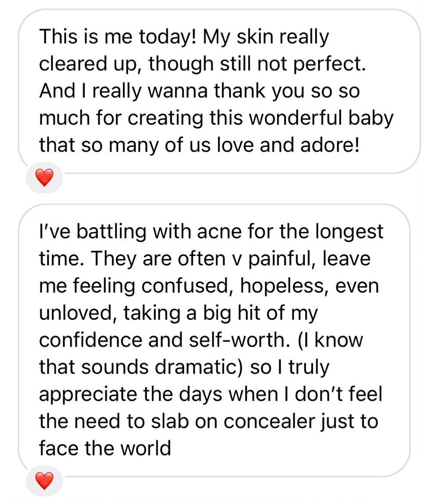Click the line "that sounds dramatic) so I truly"
Image resolution: width=430 pixels, height=504 pixels.
click(184, 367)
